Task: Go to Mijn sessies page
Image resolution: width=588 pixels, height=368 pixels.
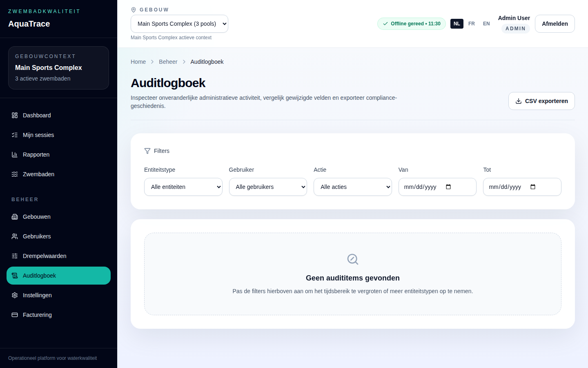Action: tap(58, 135)
